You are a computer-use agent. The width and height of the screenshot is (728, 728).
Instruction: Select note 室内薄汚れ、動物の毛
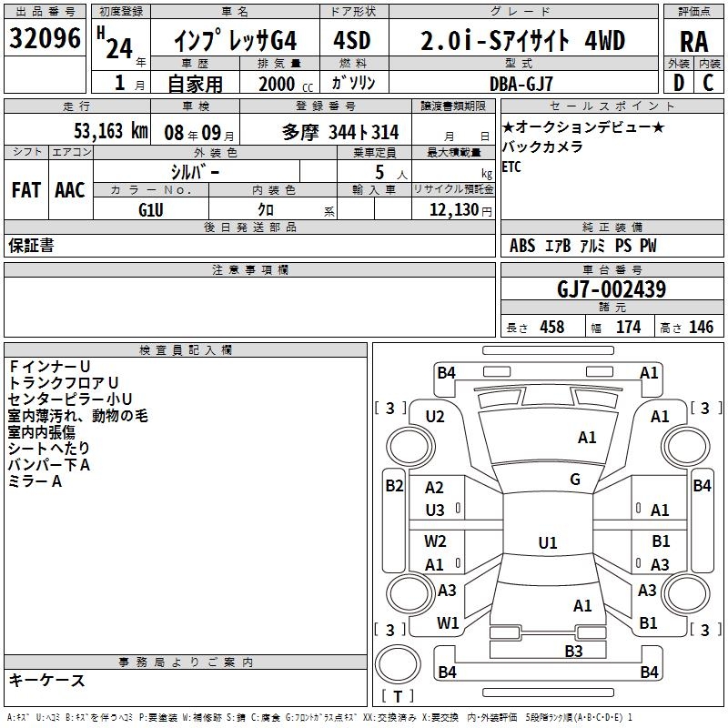(78, 416)
